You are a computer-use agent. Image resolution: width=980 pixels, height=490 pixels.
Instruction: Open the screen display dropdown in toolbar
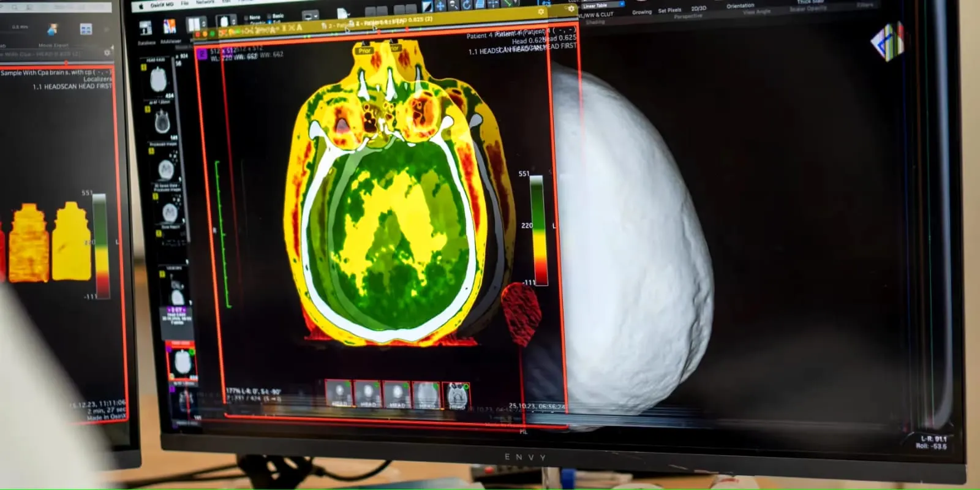[x=311, y=15]
